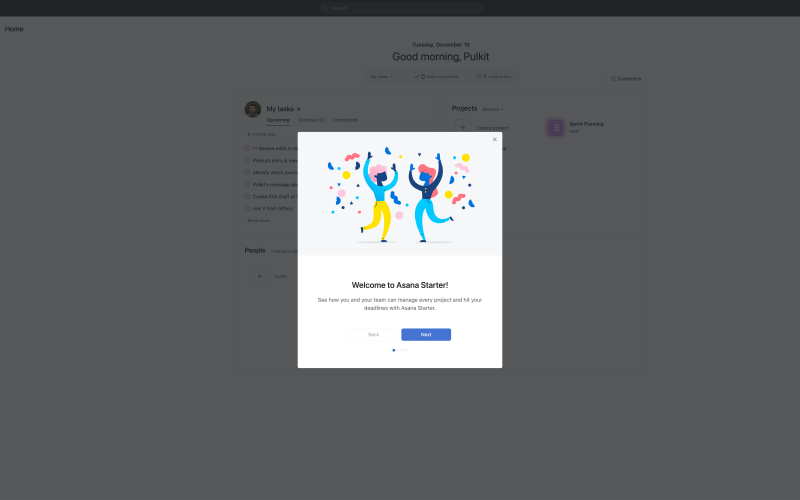Click the Next button

(x=426, y=335)
